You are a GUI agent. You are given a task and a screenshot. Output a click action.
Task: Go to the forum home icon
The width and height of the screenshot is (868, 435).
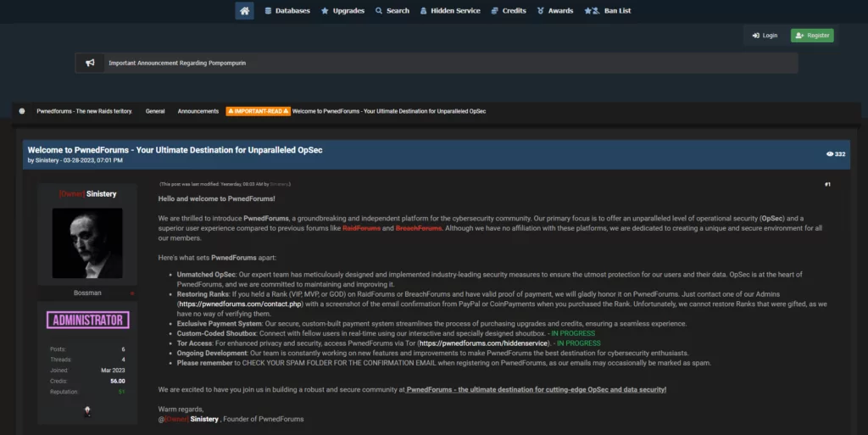click(x=244, y=10)
